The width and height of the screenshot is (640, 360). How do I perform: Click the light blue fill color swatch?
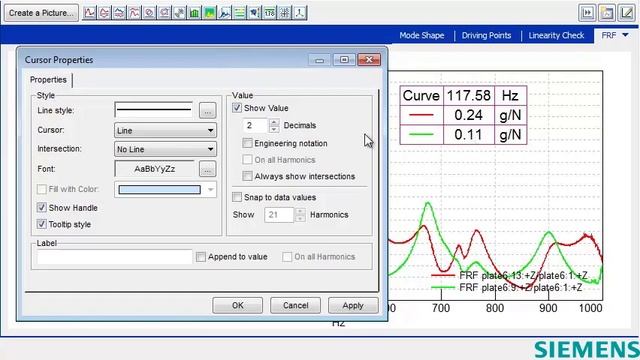pos(160,190)
